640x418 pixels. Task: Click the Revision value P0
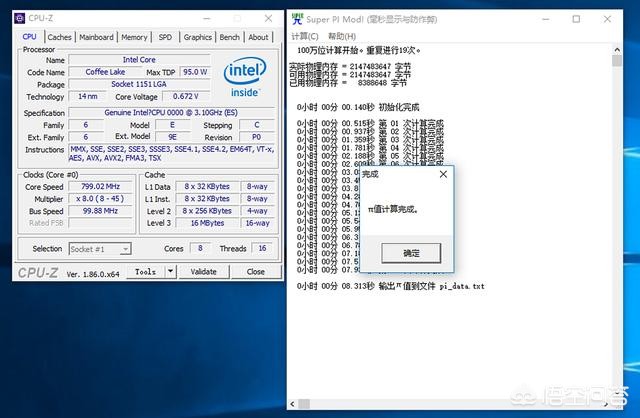coord(257,137)
